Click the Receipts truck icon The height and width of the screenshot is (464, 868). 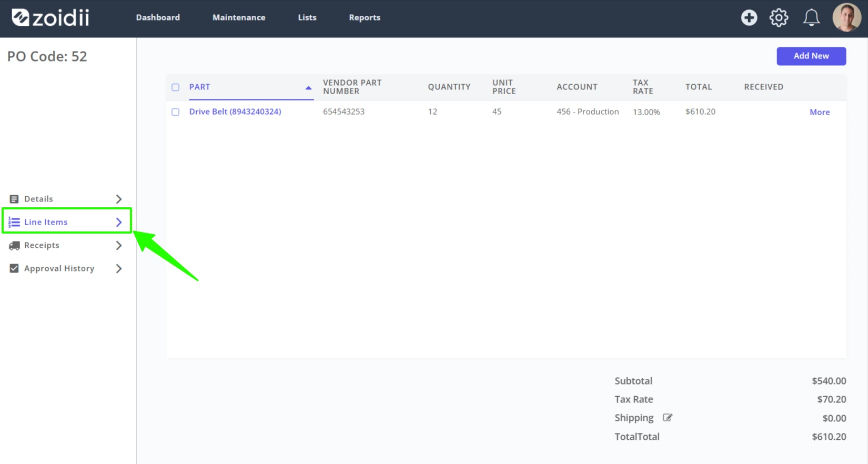pyautogui.click(x=14, y=245)
